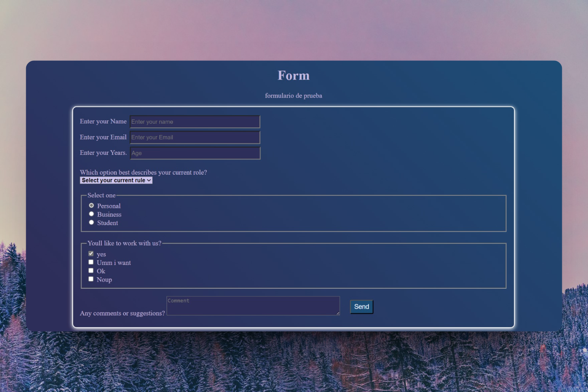This screenshot has width=588, height=392.
Task: Enable the Umm i want checkbox
Action: (91, 262)
